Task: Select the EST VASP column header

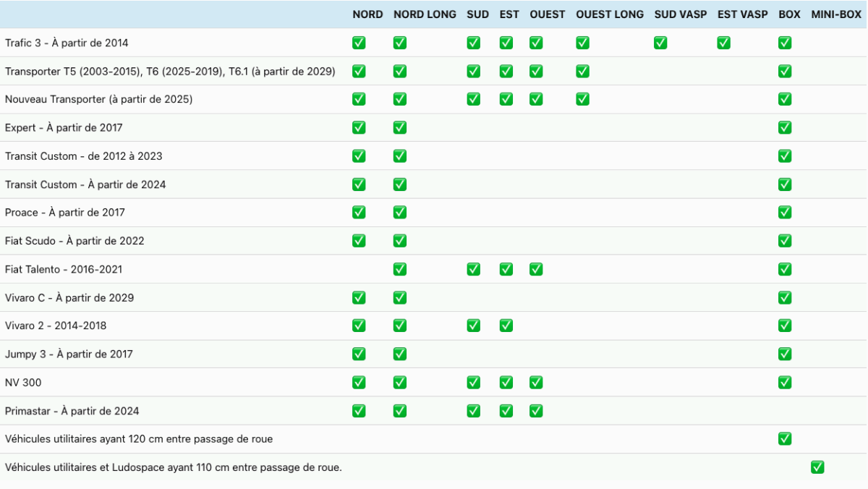Action: click(743, 14)
